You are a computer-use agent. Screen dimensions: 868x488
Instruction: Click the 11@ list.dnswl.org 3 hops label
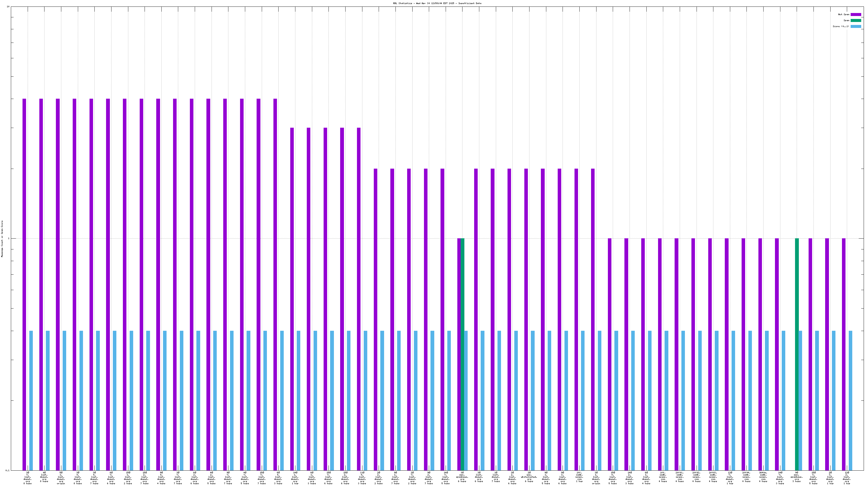[x=362, y=477]
